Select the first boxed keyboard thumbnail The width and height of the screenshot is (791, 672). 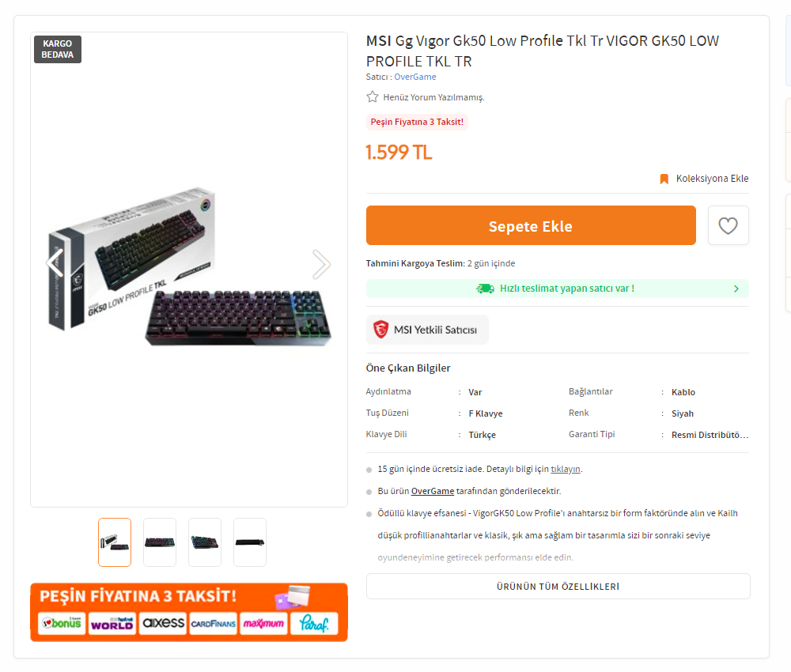point(115,542)
